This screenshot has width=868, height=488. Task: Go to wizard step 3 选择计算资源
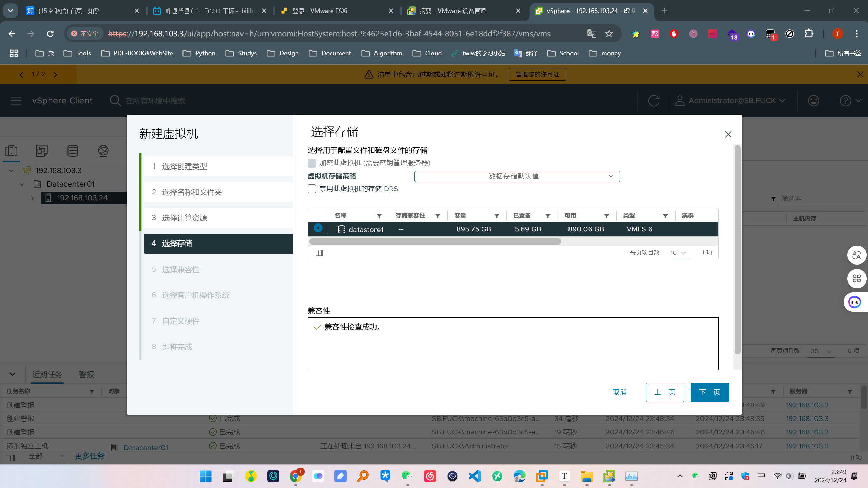click(x=218, y=218)
